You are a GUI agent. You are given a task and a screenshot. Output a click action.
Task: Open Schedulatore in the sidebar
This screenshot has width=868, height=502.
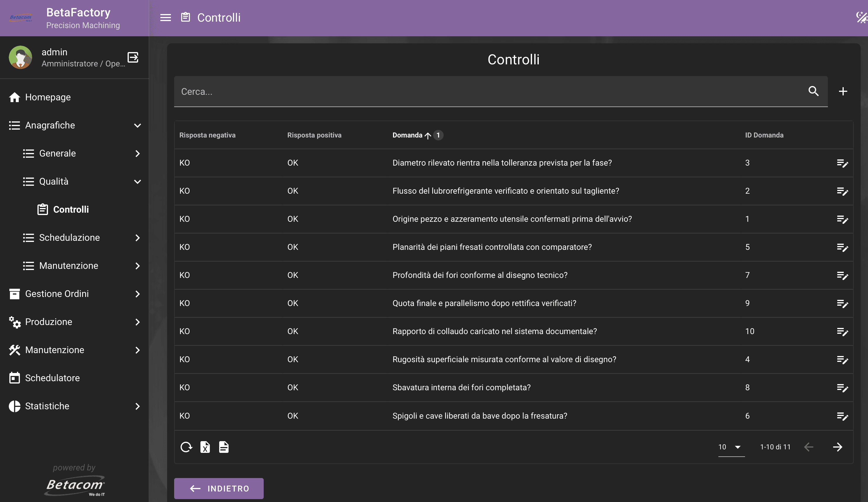click(52, 378)
